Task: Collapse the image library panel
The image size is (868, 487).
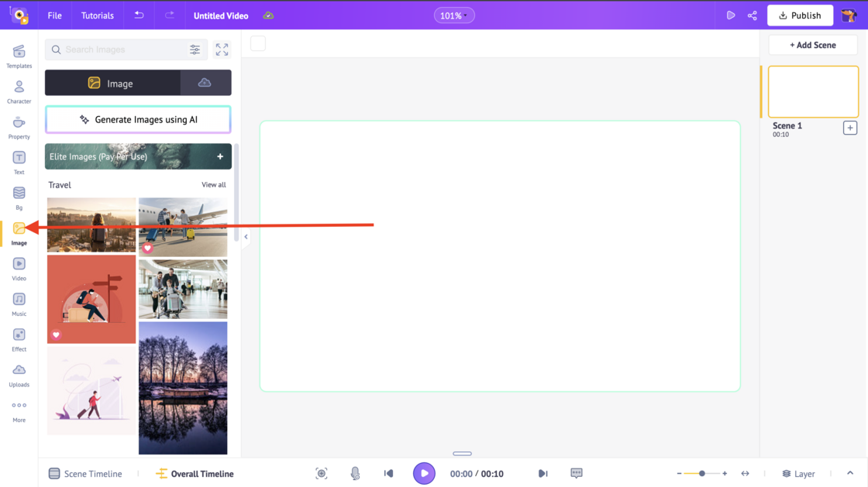Action: pos(246,237)
